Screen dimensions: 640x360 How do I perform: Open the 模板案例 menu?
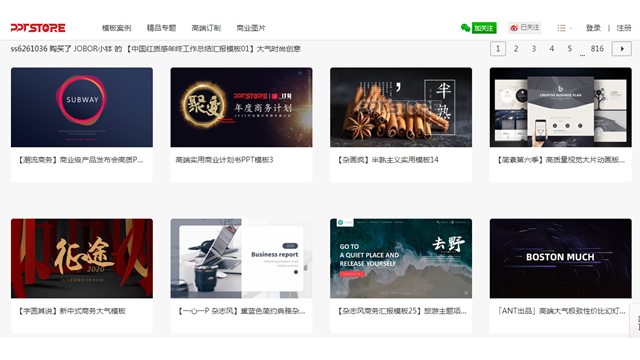116,28
